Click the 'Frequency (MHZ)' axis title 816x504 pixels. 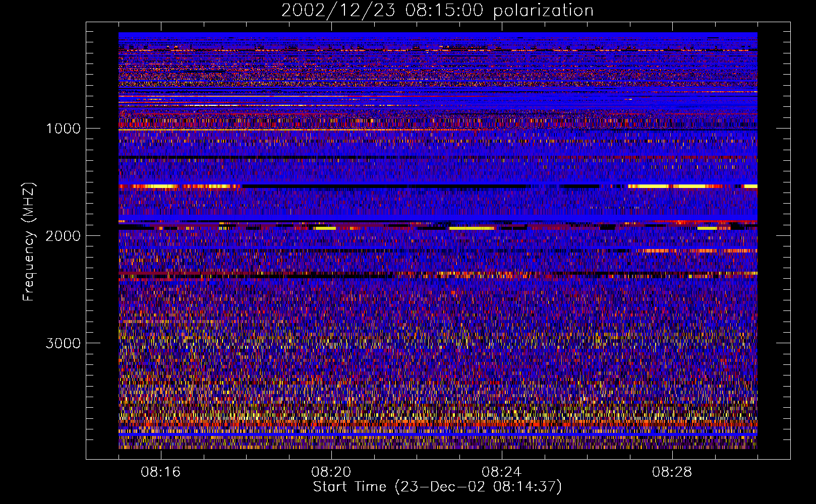tap(29, 242)
